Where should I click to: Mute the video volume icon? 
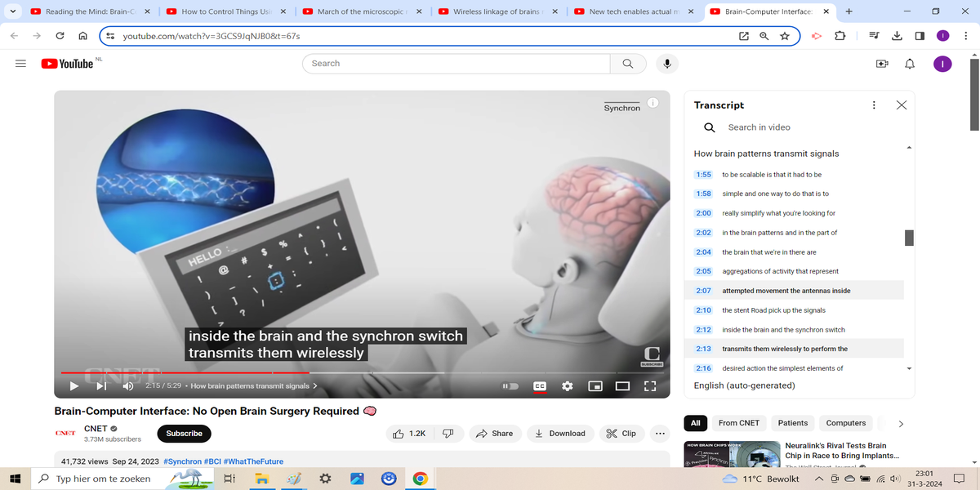(128, 386)
